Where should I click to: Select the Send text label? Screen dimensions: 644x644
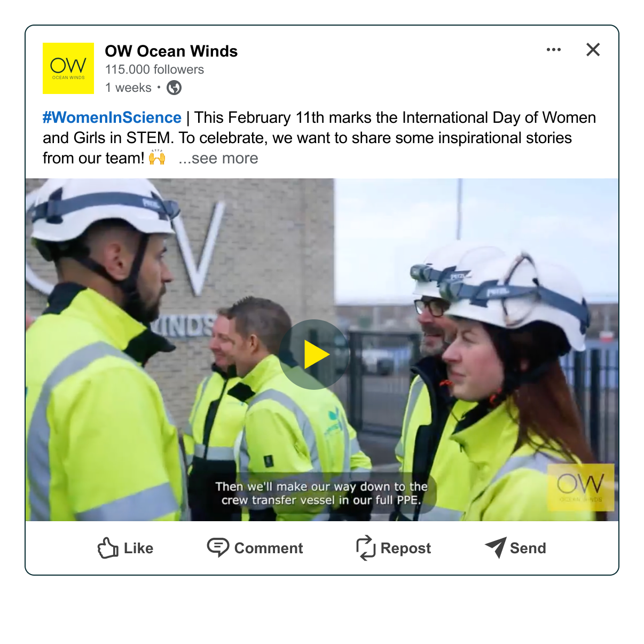pyautogui.click(x=528, y=548)
